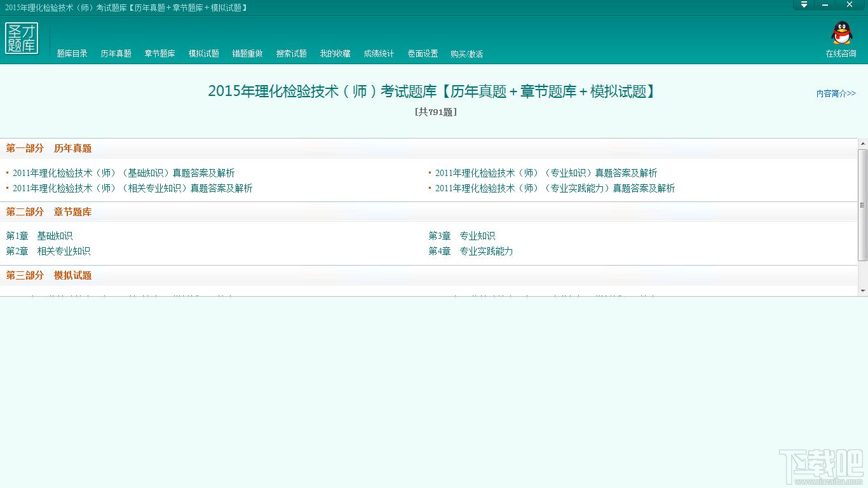Switch to 历年真题 in the navigation bar
This screenshot has height=488, width=868.
[116, 54]
